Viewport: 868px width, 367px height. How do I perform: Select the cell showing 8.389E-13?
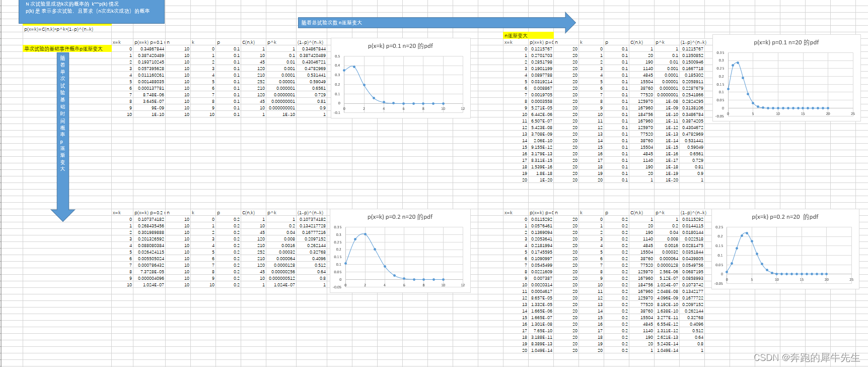(541, 344)
